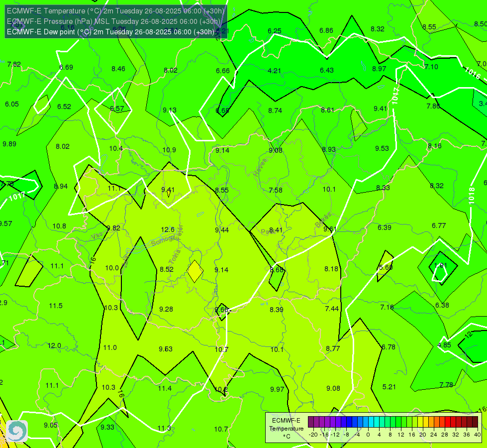Click the 4.85 dew point value

[444, 345]
